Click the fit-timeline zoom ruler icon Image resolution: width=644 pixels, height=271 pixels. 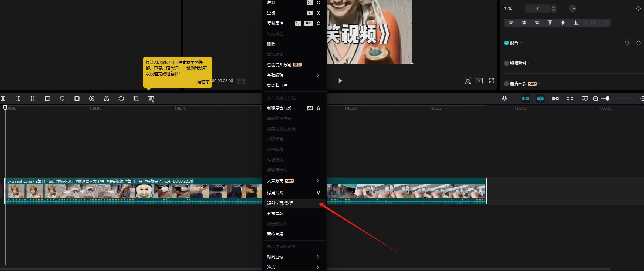click(585, 98)
